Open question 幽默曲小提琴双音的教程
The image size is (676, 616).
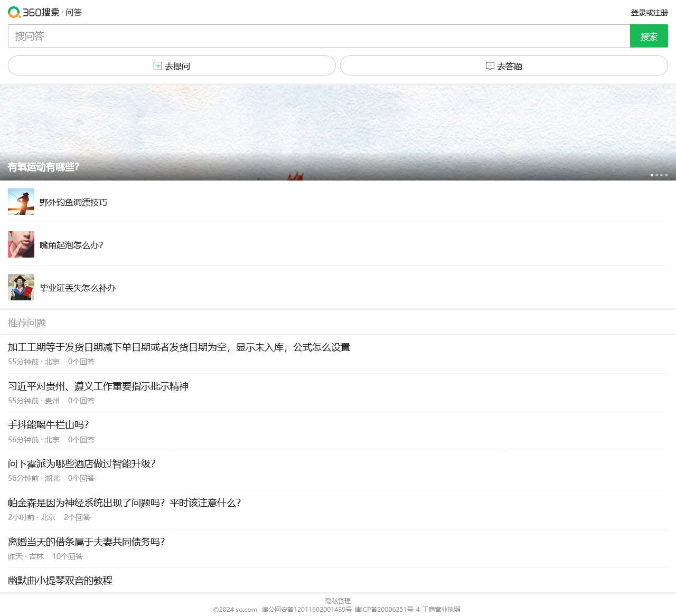pos(60,580)
